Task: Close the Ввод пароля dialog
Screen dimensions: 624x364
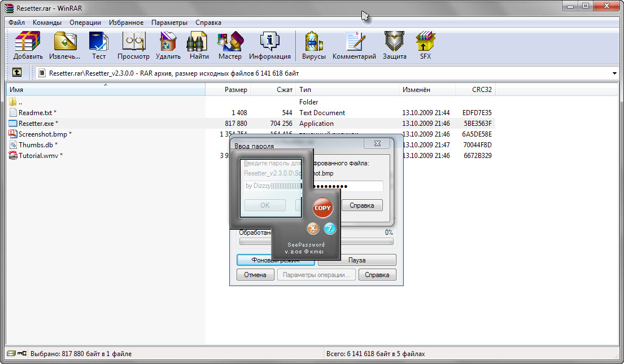Action: [377, 143]
